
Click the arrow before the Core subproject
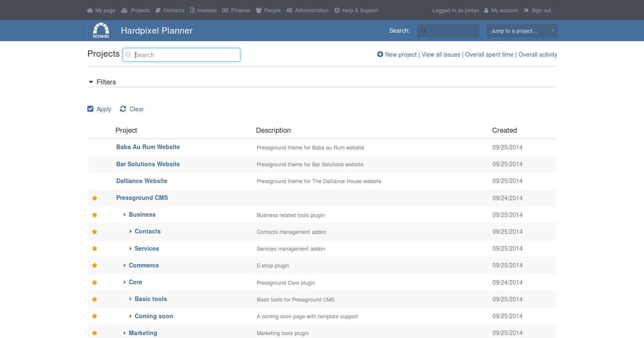[125, 282]
